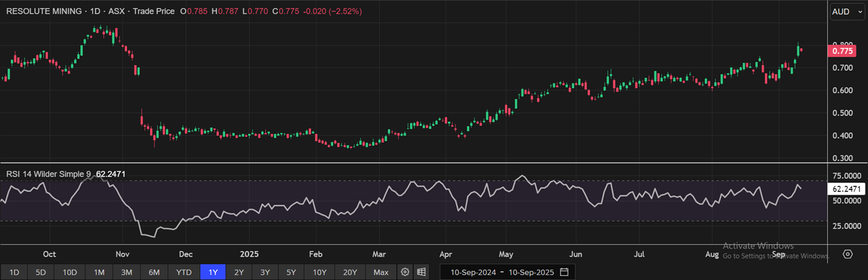Pick the 3M range button
Viewport: 868px width, 280px height.
[126, 272]
